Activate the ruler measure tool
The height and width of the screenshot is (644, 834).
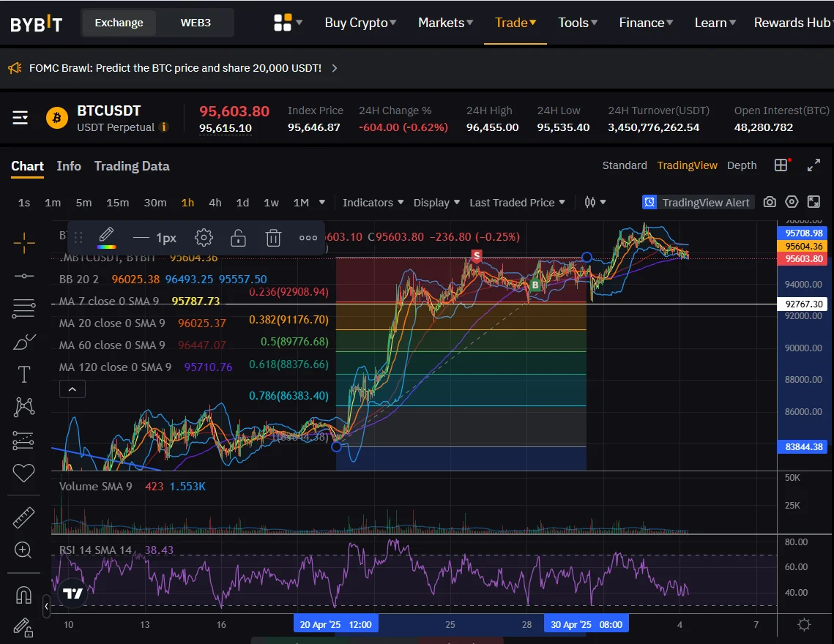pyautogui.click(x=23, y=518)
